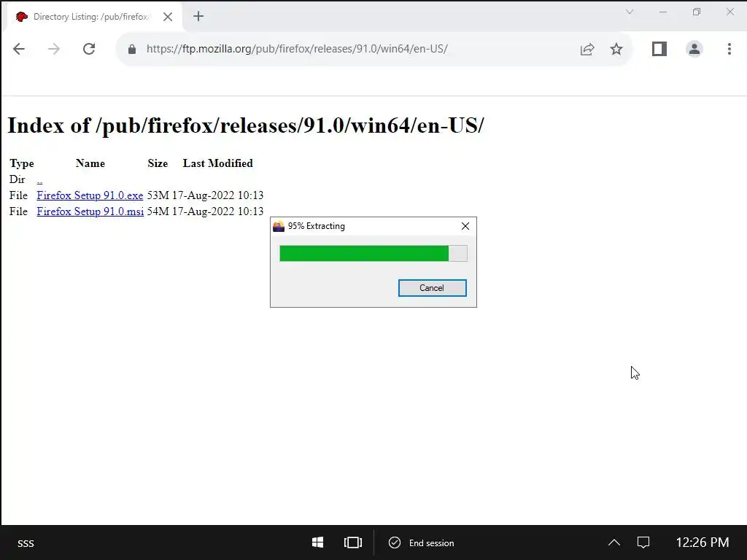The width and height of the screenshot is (747, 560).
Task: Click the 'sss' label on taskbar
Action: tap(26, 543)
